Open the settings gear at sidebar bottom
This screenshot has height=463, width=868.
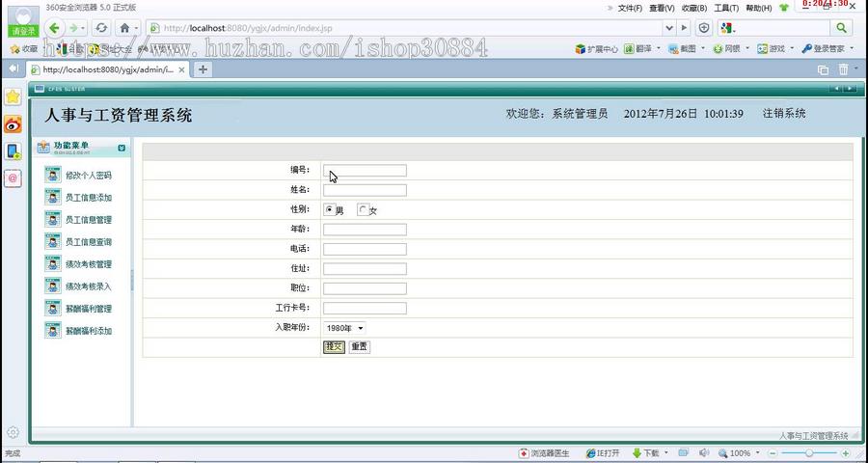(13, 432)
